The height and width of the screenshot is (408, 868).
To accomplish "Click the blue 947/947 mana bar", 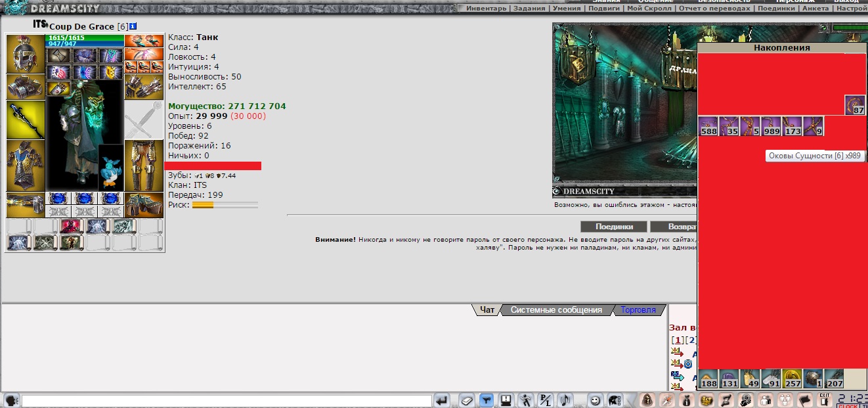I will [85, 44].
